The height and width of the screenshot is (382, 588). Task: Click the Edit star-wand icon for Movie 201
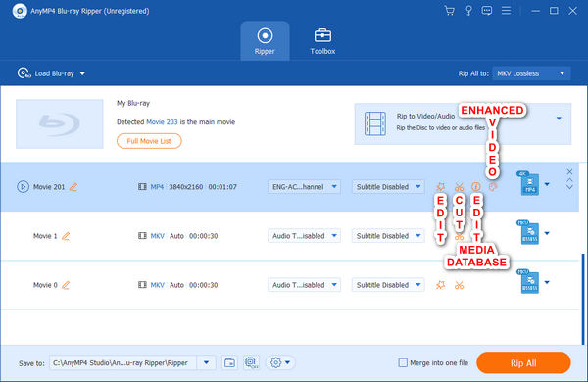click(441, 186)
